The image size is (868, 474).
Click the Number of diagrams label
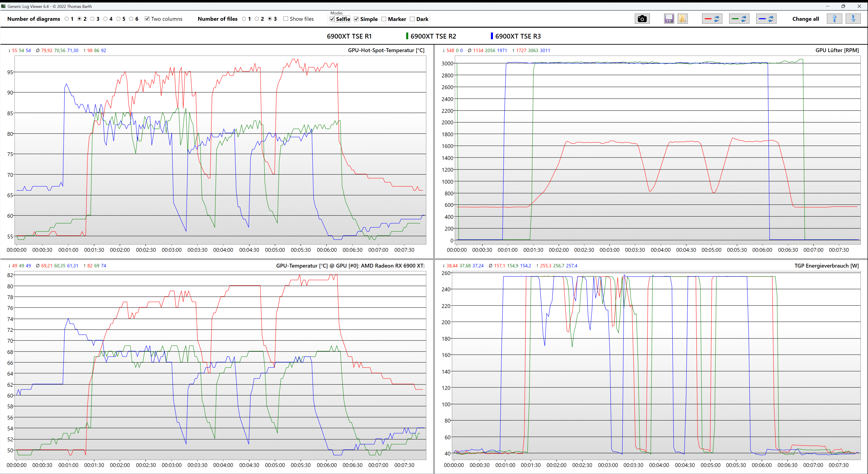tap(34, 19)
